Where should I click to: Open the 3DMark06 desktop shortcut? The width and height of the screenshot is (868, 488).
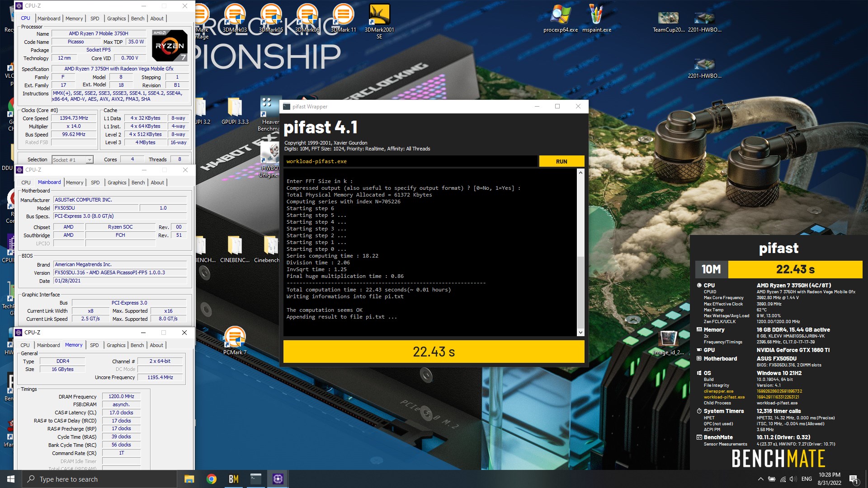coord(307,18)
